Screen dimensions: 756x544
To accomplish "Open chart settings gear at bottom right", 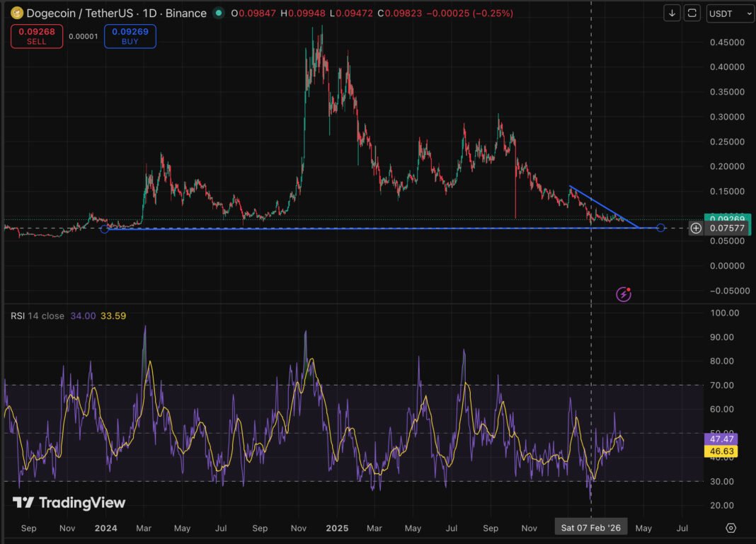I will click(x=731, y=528).
